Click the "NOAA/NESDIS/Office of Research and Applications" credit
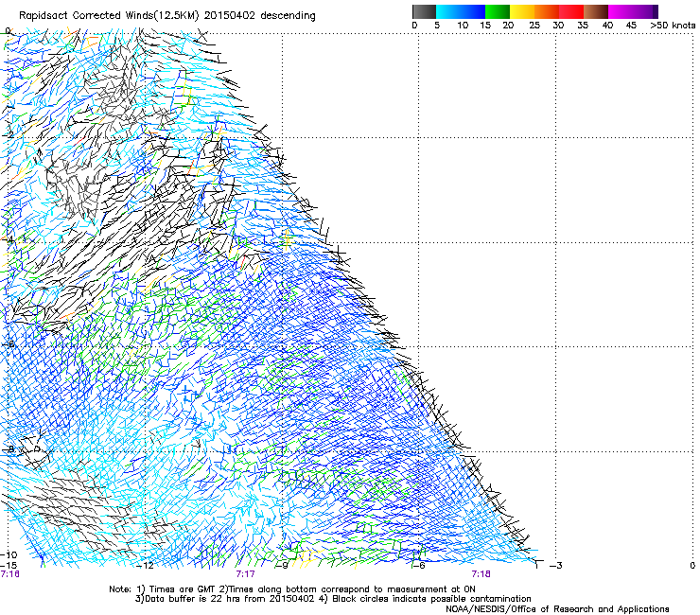Screen dimensions: 700x615 557,609
